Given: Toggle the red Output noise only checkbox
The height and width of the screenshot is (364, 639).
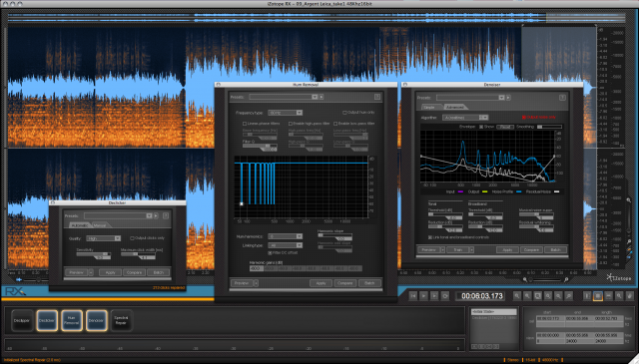Looking at the screenshot, I should 524,118.
